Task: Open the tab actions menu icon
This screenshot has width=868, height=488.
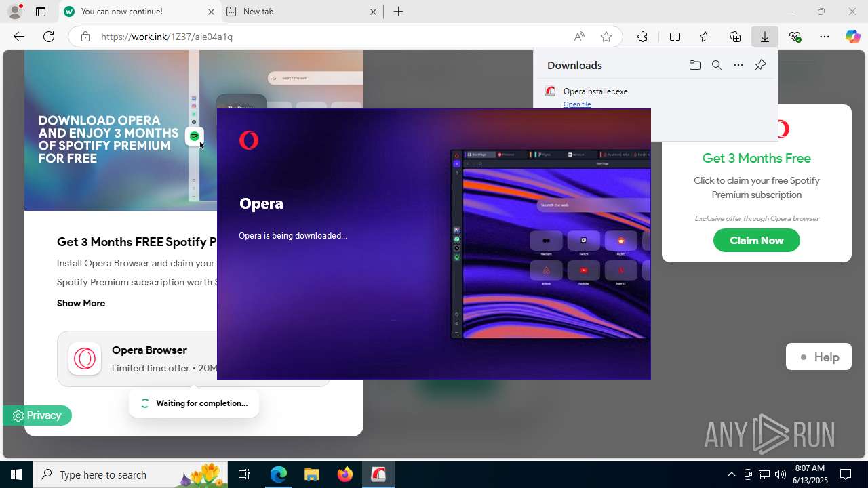Action: (x=41, y=12)
